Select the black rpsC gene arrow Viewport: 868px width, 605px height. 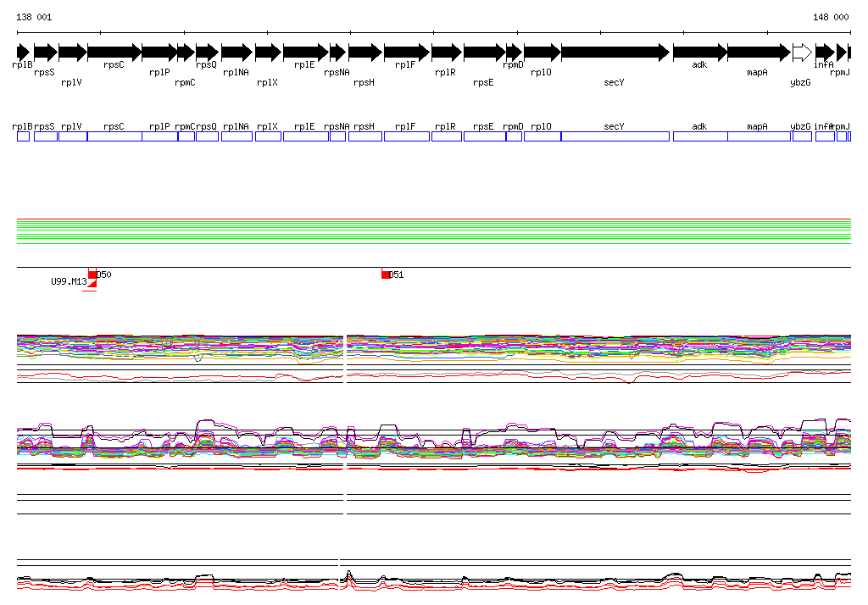click(114, 53)
